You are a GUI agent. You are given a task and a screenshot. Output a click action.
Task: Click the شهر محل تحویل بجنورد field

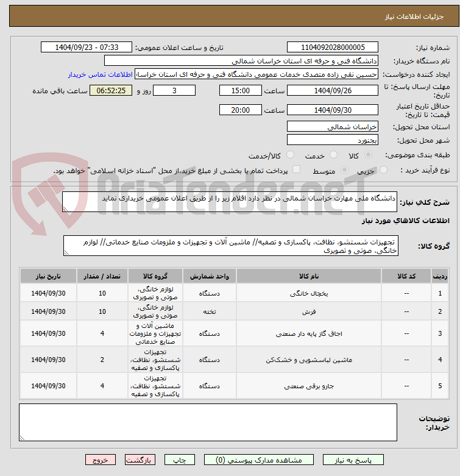pyautogui.click(x=332, y=140)
